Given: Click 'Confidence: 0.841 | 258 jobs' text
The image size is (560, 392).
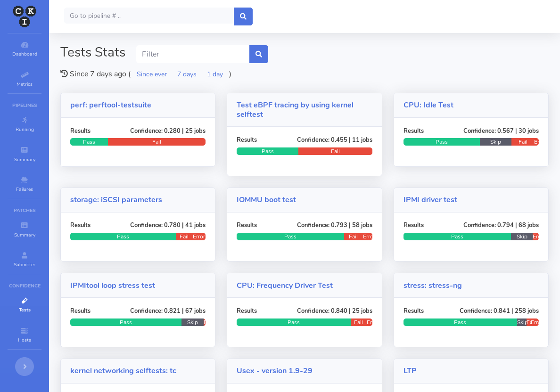Looking at the screenshot, I should click(499, 310).
